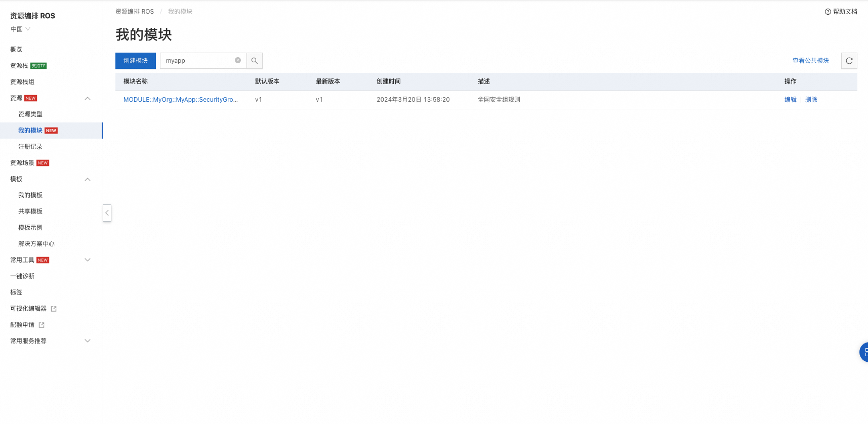Open external link icon beside 可视化编辑器
The height and width of the screenshot is (424, 868).
(54, 309)
